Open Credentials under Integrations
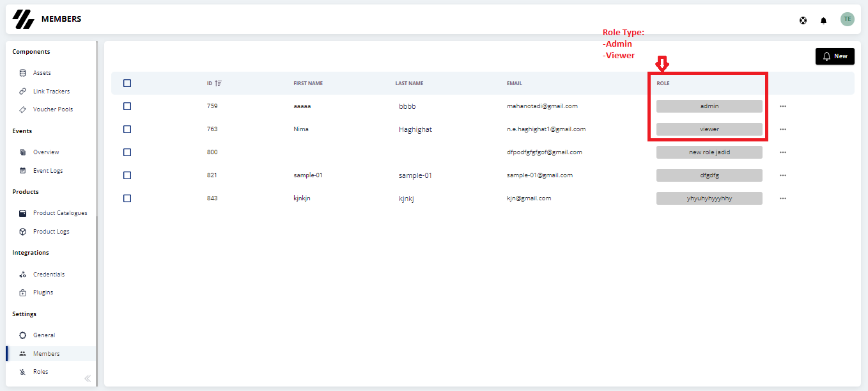868x391 pixels. (x=50, y=275)
